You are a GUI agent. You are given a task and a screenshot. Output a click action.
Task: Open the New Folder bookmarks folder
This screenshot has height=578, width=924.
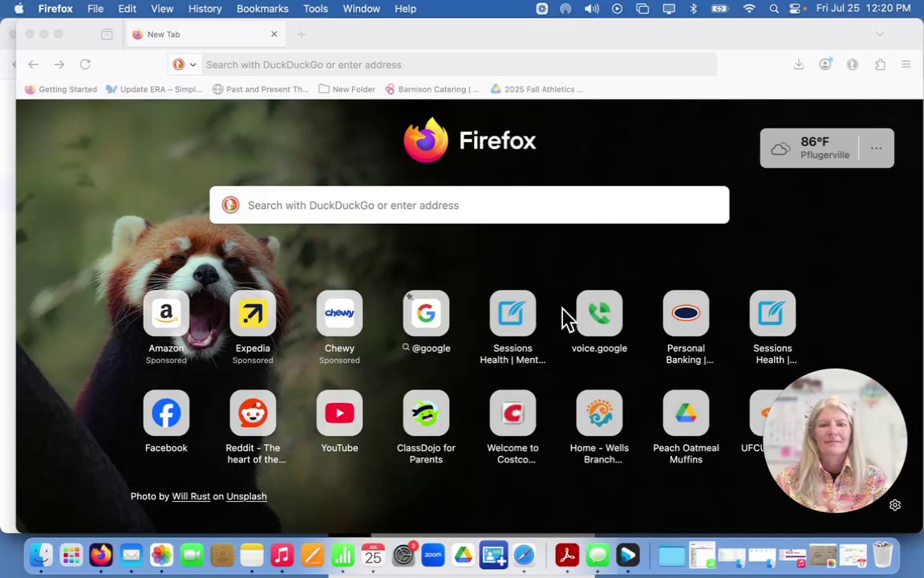click(x=346, y=89)
